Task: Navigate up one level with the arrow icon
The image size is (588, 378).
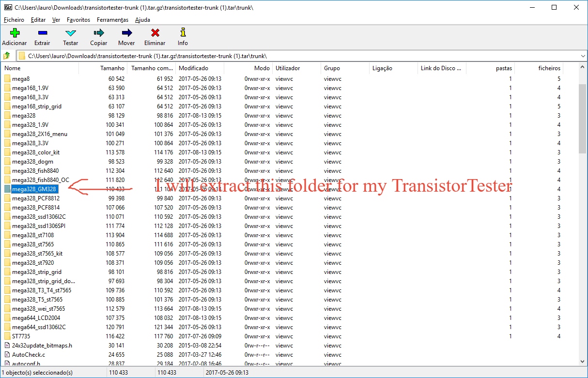Action: click(x=7, y=56)
